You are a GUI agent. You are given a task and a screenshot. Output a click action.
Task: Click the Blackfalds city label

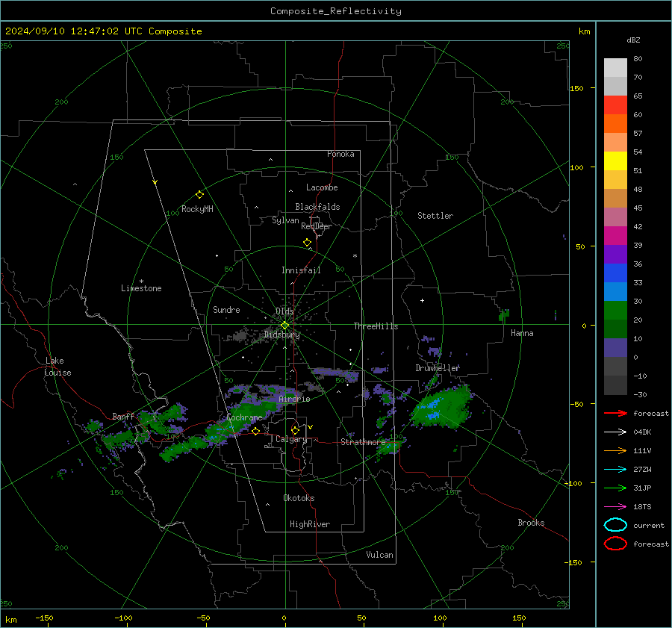(x=317, y=207)
